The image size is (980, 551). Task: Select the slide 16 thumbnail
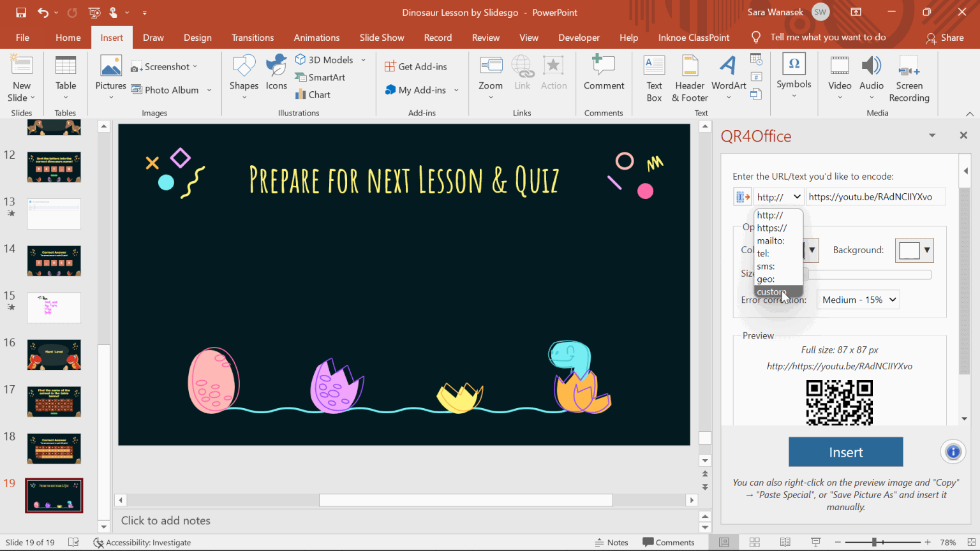click(54, 355)
